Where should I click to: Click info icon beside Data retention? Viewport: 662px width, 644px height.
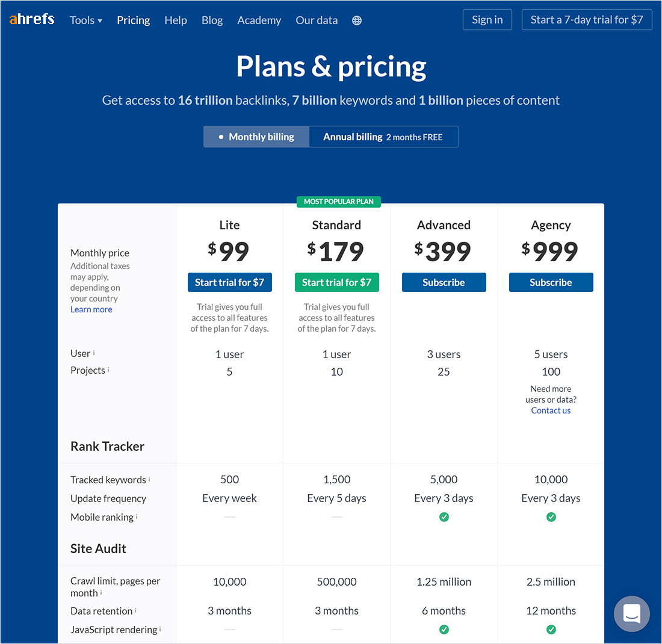(135, 610)
